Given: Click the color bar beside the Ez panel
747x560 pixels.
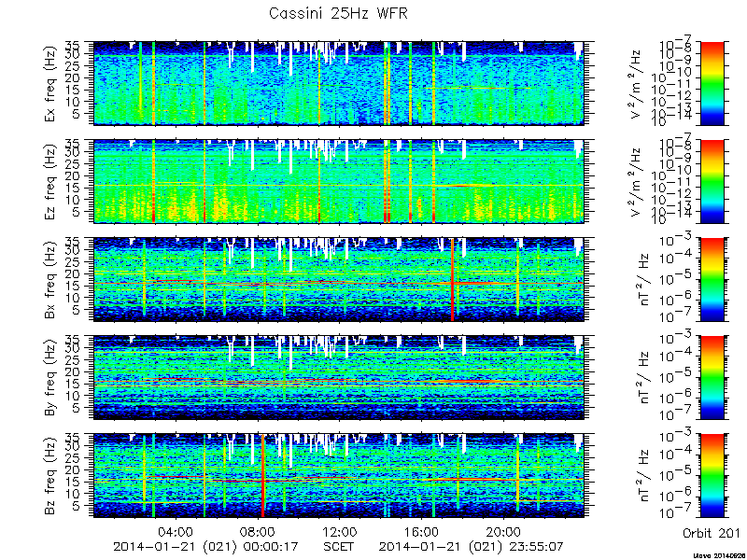Looking at the screenshot, I should [712, 181].
